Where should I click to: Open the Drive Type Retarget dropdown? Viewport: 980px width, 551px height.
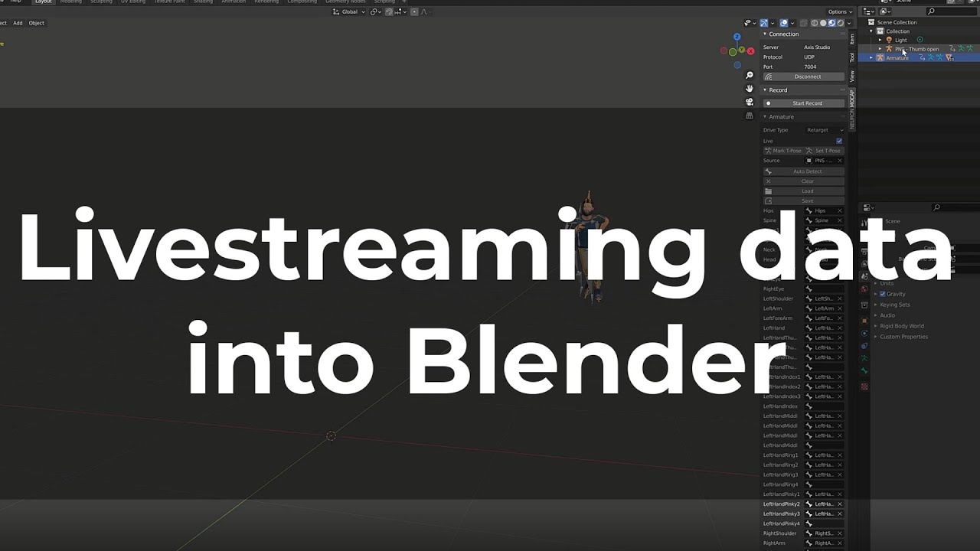click(824, 130)
